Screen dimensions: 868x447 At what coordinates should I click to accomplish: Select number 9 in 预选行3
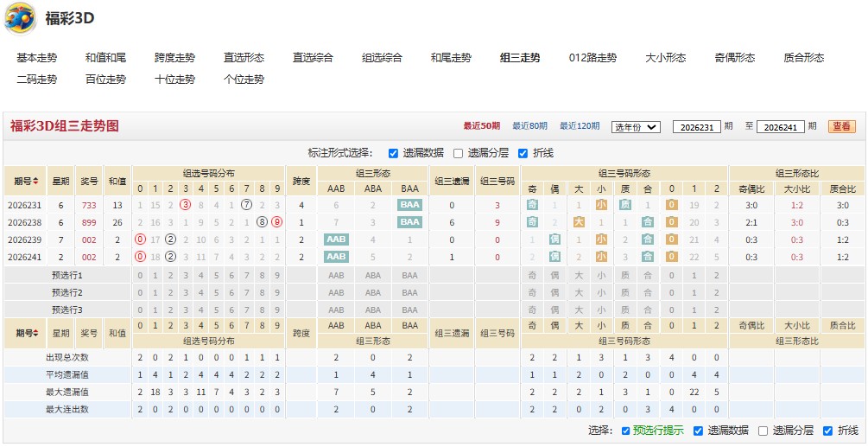click(x=277, y=310)
